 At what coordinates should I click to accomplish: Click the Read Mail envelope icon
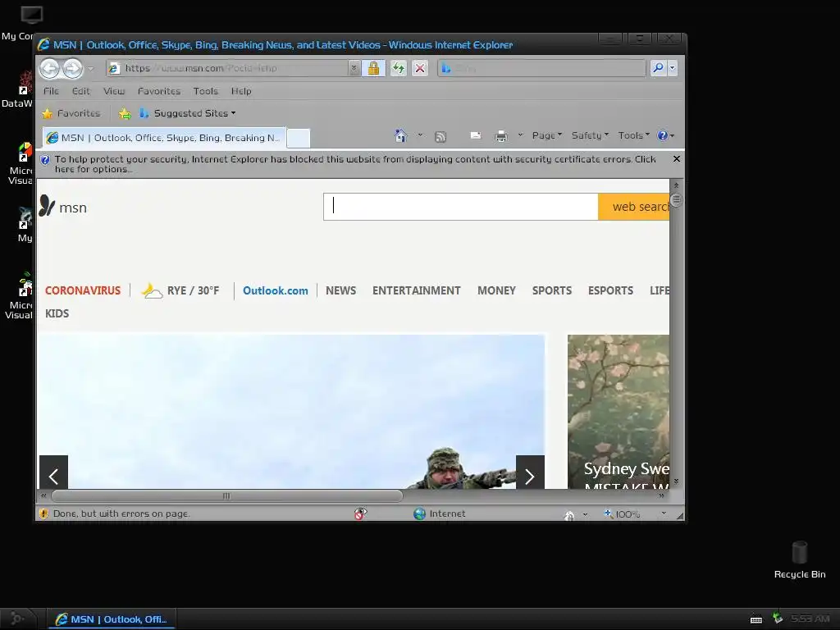click(475, 135)
